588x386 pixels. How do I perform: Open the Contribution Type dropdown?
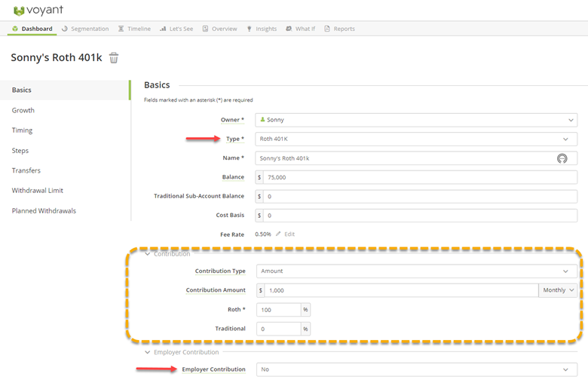point(417,271)
